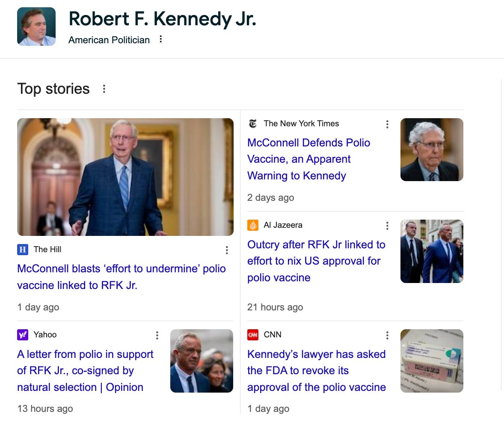Click the Al Jazeera logo icon
This screenshot has width=504, height=423.
[253, 225]
